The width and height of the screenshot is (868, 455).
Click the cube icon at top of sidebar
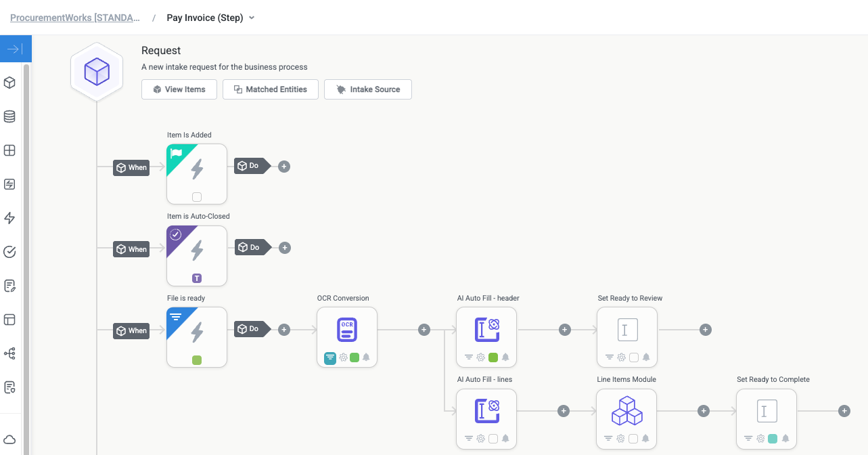point(9,83)
